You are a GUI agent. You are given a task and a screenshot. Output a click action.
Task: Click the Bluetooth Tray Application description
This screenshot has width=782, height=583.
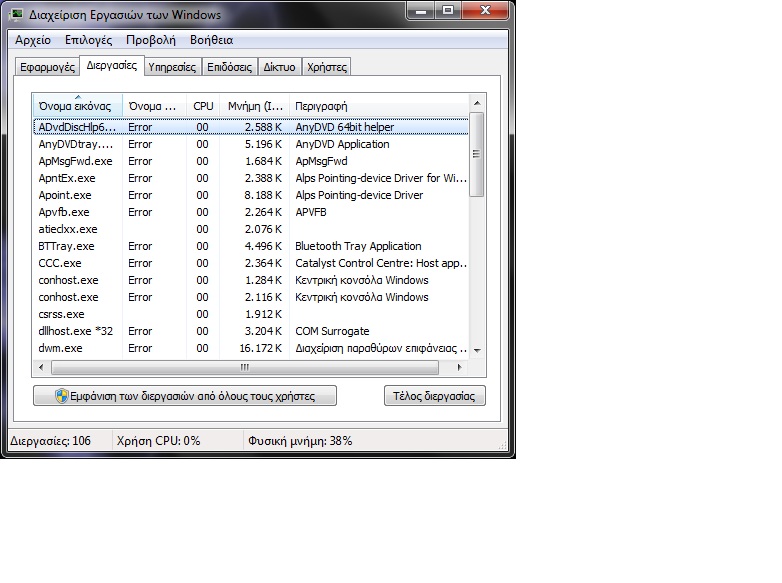pos(358,246)
